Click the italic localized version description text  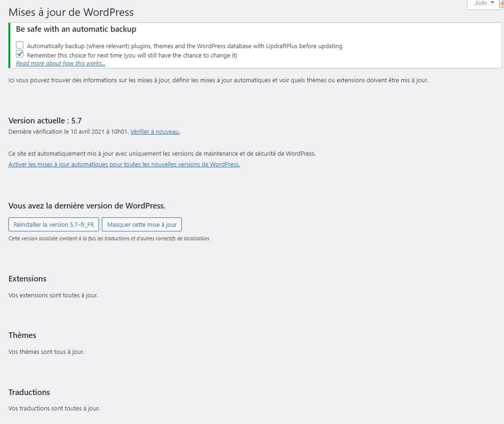click(x=109, y=238)
